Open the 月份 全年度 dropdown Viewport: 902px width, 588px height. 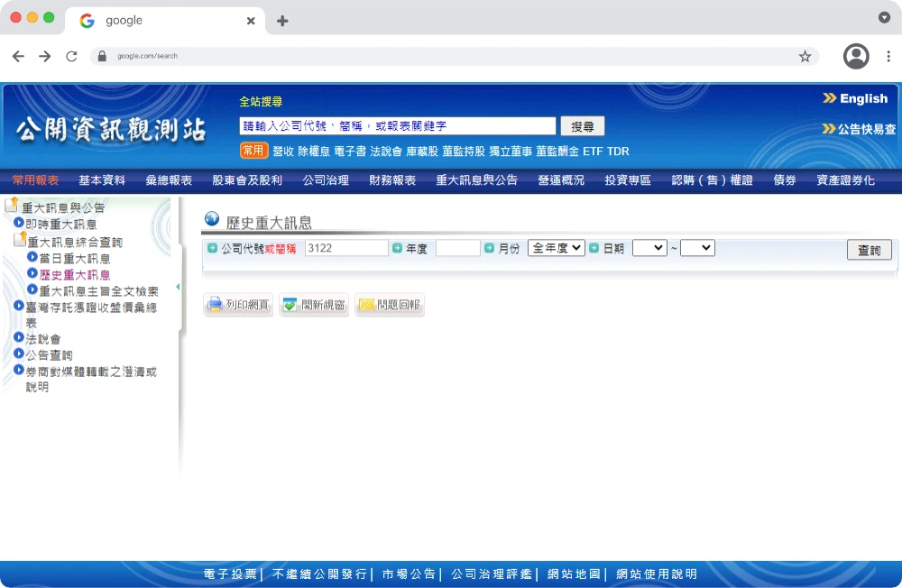click(556, 248)
